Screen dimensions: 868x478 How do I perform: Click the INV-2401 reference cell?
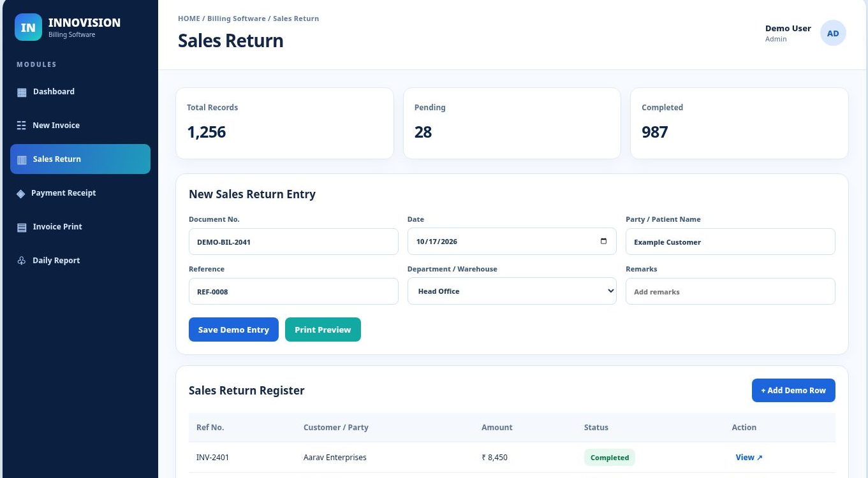[x=212, y=458]
